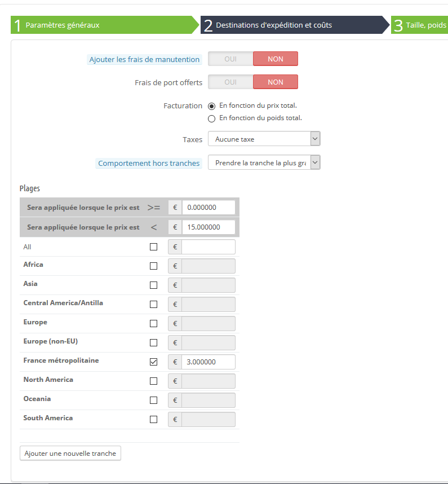This screenshot has height=484, width=448.
Task: Focus the upper price bound field 15.000000
Action: [209, 227]
